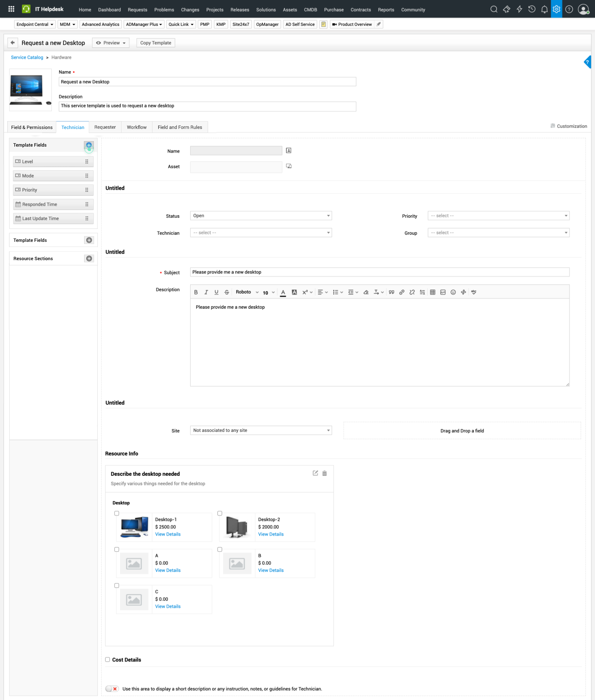Image resolution: width=595 pixels, height=700 pixels.
Task: Check the Desktop-1 checkbox
Action: click(x=117, y=514)
